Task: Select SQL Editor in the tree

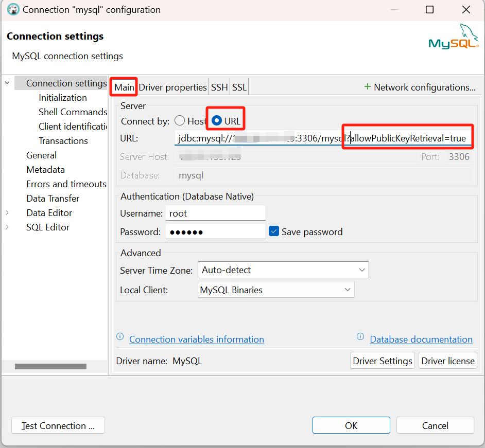Action: click(48, 227)
